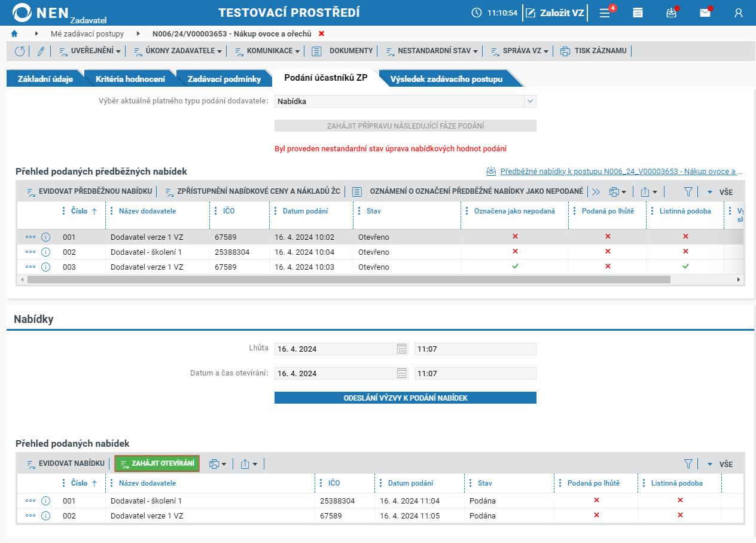Open the SPRÁVA VZ dropdown menu

pos(519,51)
